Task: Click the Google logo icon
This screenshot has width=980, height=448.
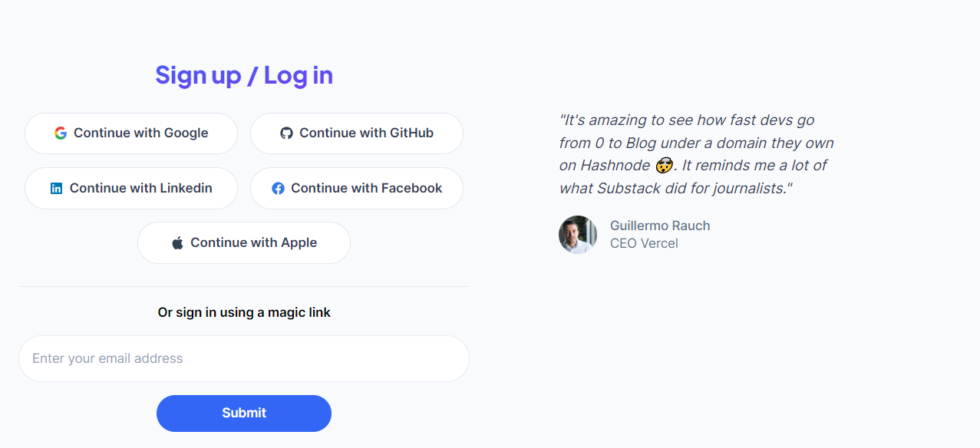Action: 61,133
